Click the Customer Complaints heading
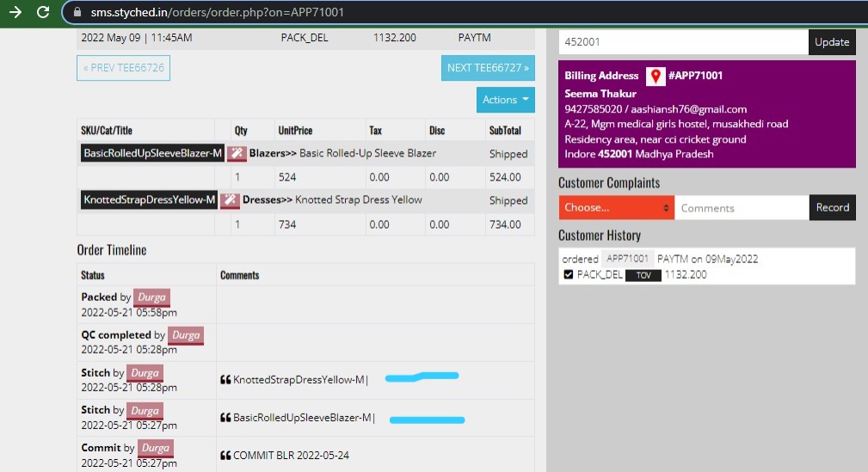Image resolution: width=868 pixels, height=472 pixels. point(609,182)
